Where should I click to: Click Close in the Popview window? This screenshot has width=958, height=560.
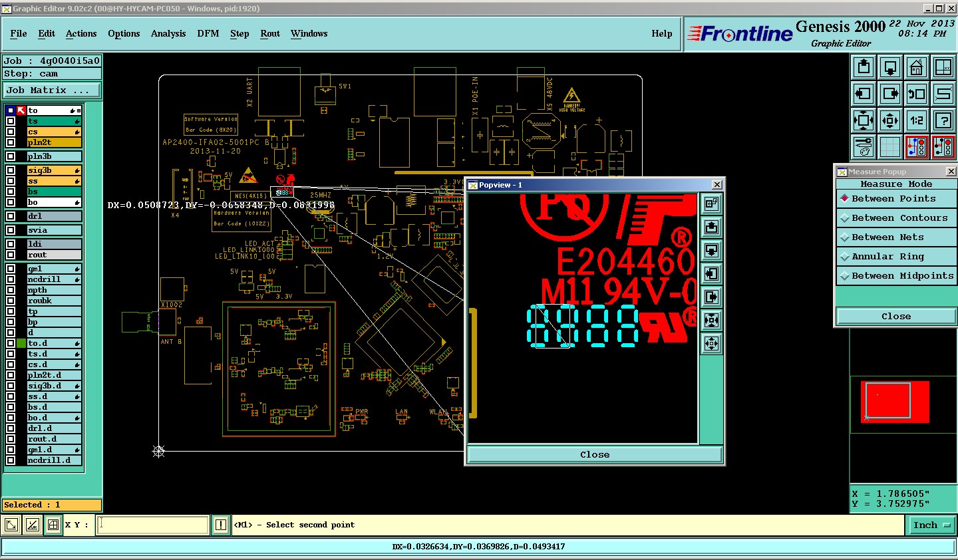click(595, 455)
